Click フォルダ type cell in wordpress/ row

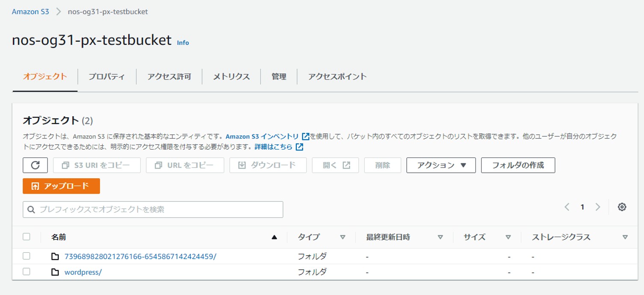[x=312, y=272]
